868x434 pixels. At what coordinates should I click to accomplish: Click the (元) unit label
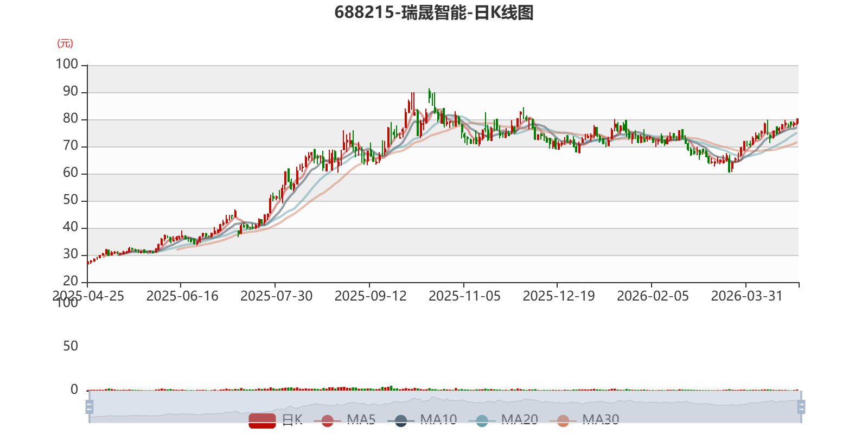(65, 43)
